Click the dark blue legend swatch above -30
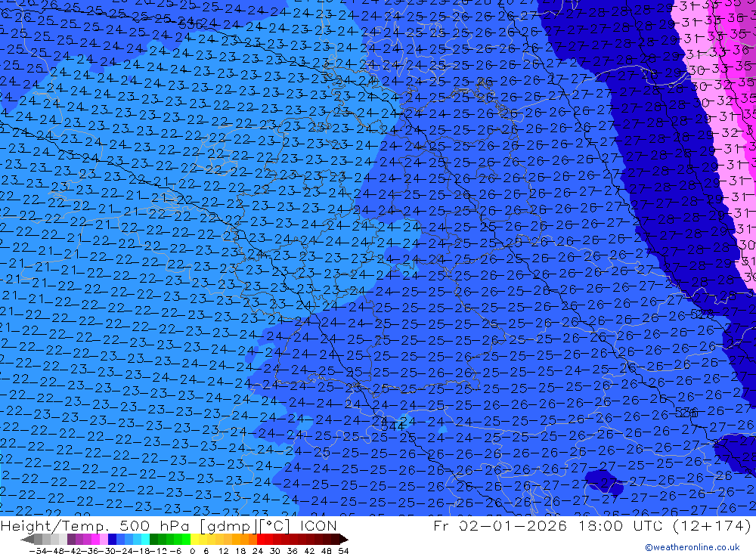 [112, 540]
